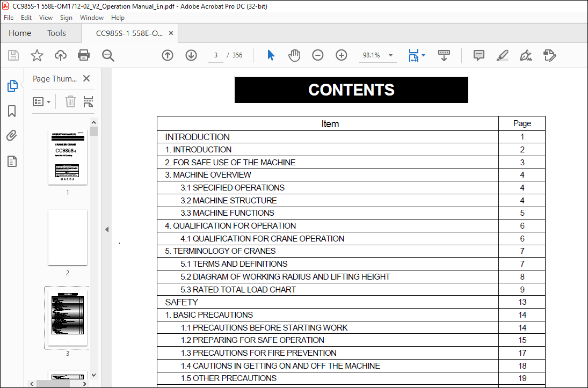The height and width of the screenshot is (388, 588).
Task: Select the Hand tool
Action: point(294,55)
